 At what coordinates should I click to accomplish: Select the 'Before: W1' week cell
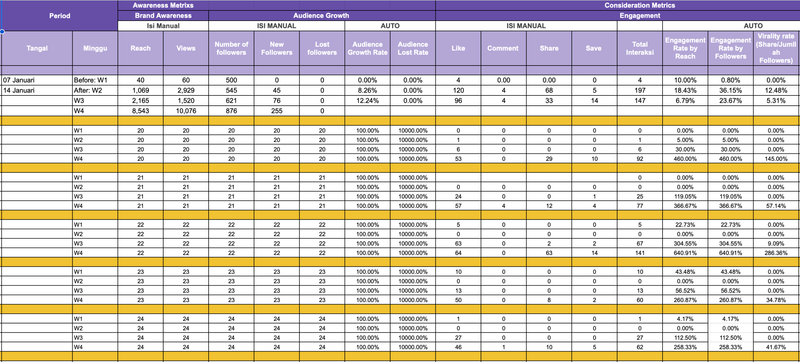tap(95, 80)
